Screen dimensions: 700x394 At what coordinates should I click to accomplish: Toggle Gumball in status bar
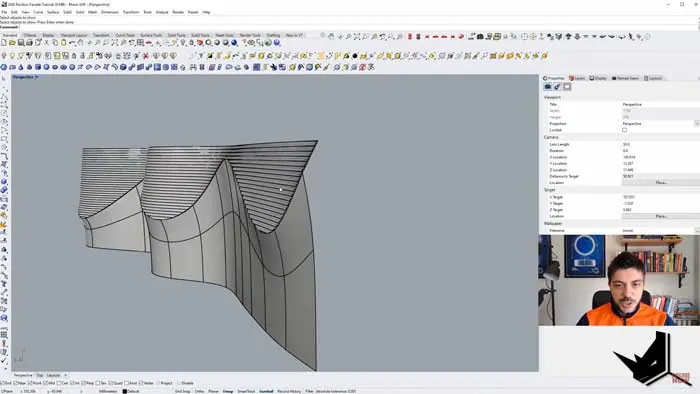click(266, 391)
